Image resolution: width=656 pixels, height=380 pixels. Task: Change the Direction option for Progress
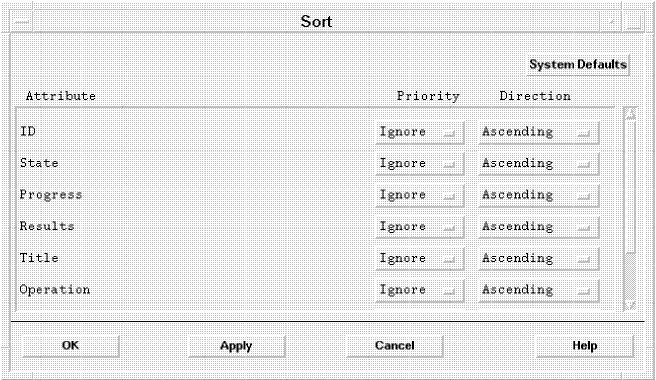[539, 195]
